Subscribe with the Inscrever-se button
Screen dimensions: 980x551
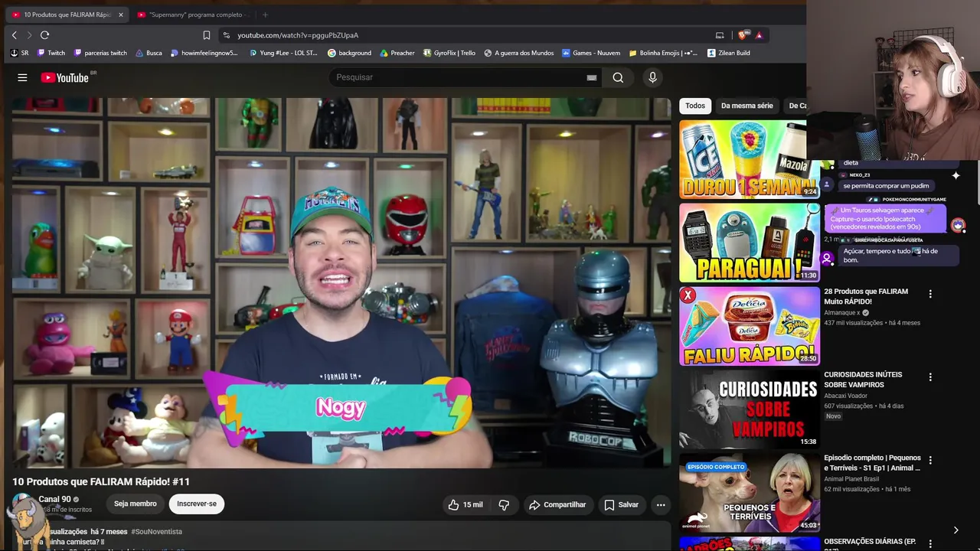tap(197, 504)
